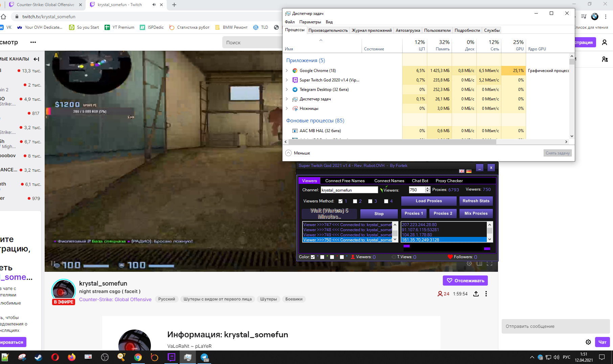Screen dimensions: 613x364
Task: Open the Параметры menu in Task Manager
Action: coord(310,22)
